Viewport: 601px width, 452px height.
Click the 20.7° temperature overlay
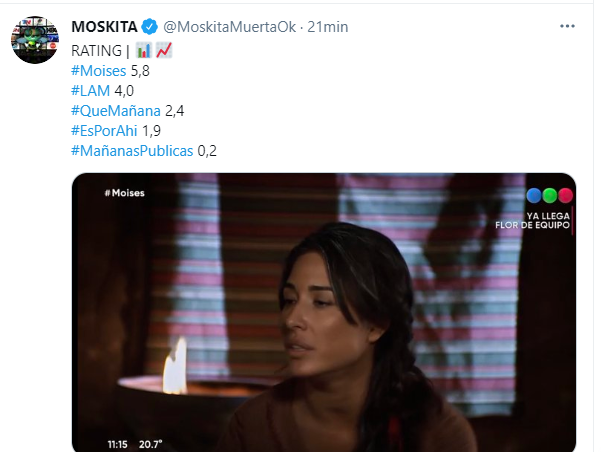tap(150, 444)
